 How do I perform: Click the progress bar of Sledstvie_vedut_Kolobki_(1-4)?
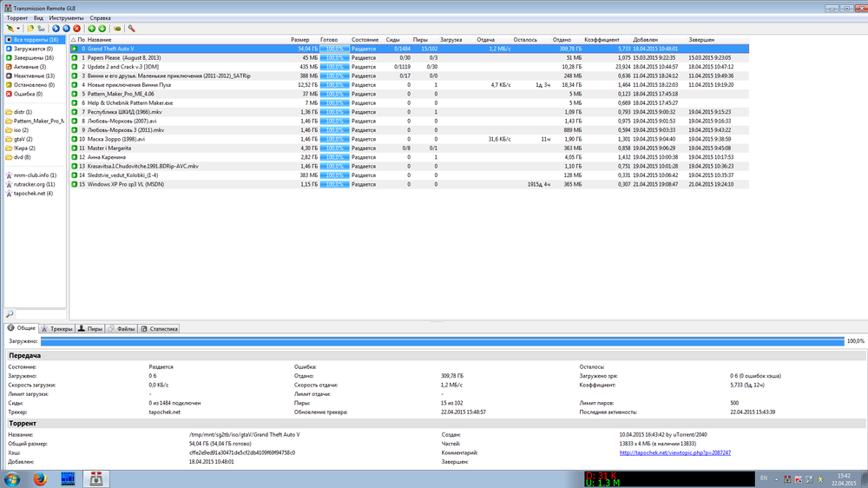tap(334, 175)
